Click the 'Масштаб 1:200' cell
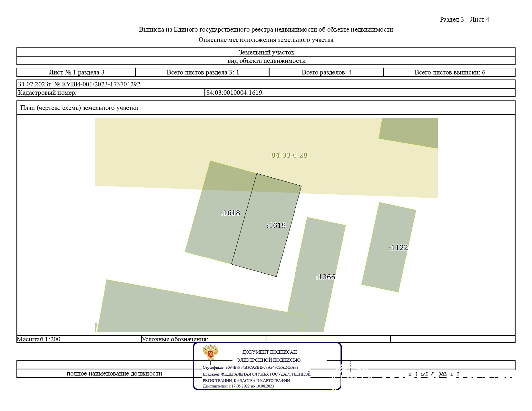The width and height of the screenshot is (532, 411). point(39,339)
